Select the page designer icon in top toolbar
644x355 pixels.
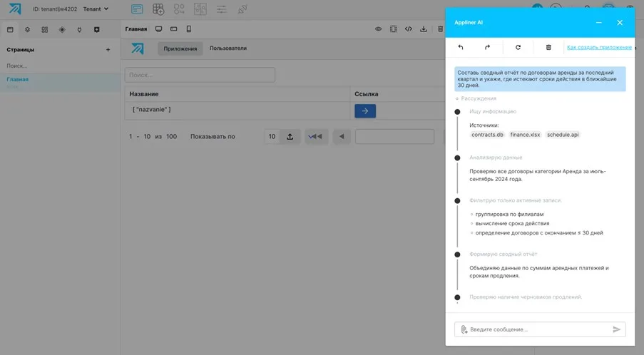click(x=137, y=9)
